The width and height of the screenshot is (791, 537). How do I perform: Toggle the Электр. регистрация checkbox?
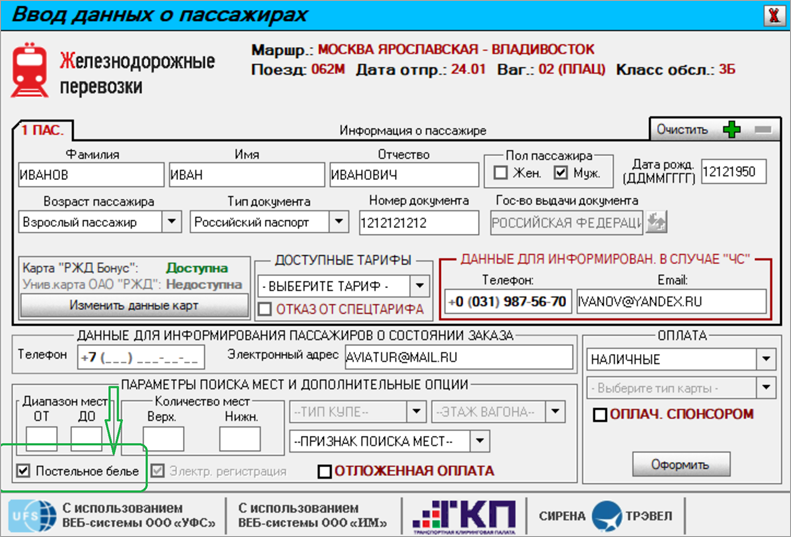pos(158,470)
